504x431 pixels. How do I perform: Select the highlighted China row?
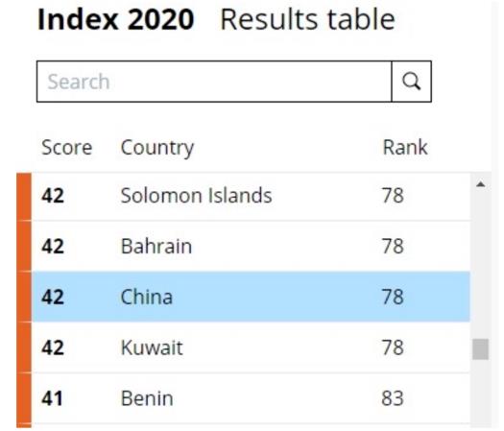coord(251,297)
